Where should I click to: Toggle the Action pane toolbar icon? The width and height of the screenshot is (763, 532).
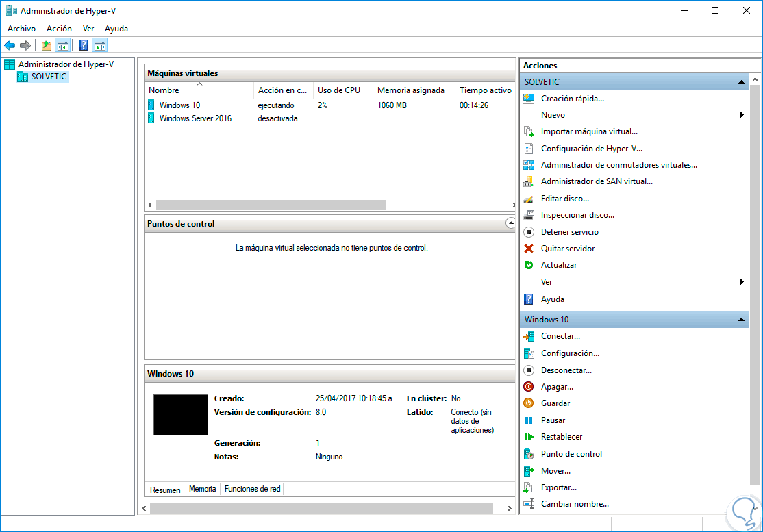click(100, 46)
